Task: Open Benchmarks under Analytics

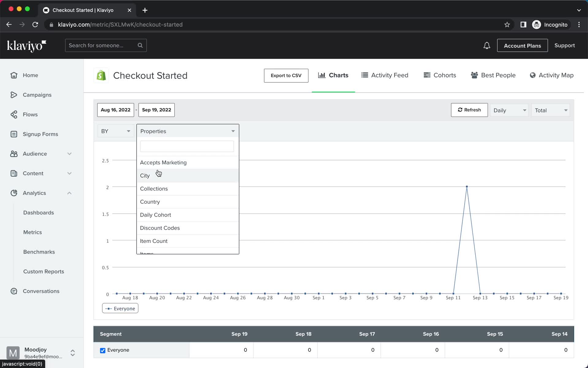Action: (x=39, y=252)
